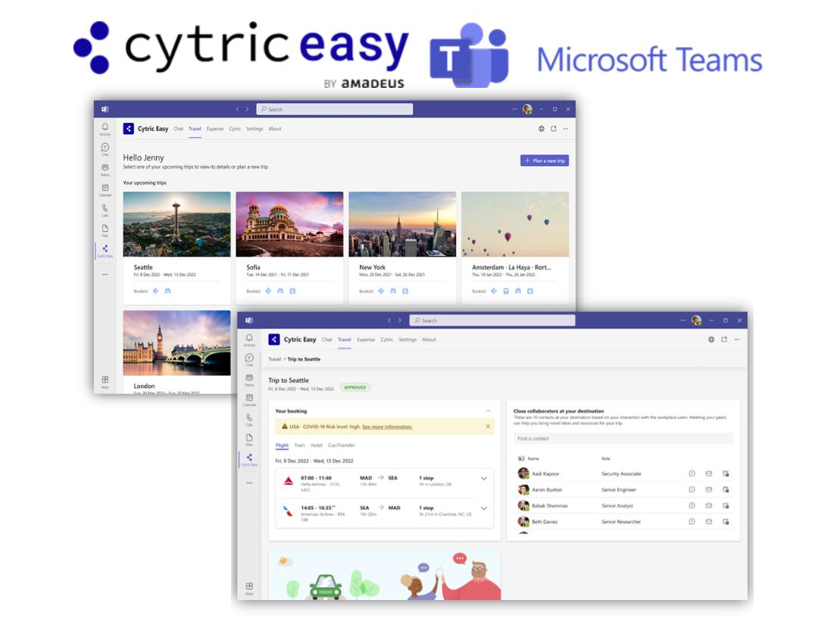This screenshot has width=818, height=644.
Task: Open Activity in the Hello Jenny window sidebar
Action: 105,129
